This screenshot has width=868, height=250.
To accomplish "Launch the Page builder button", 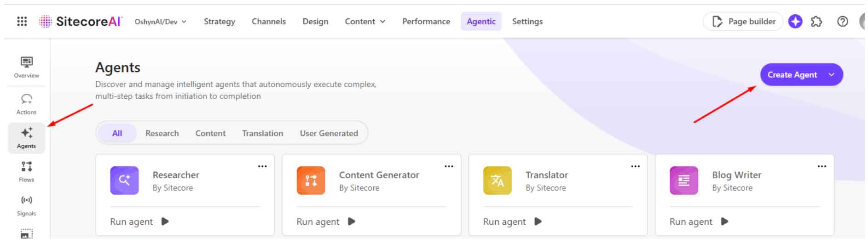I will click(743, 22).
